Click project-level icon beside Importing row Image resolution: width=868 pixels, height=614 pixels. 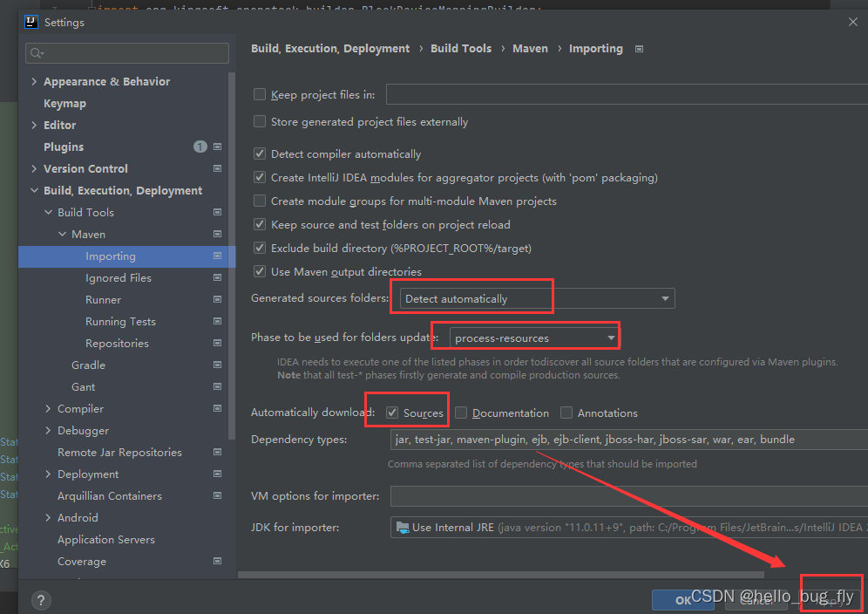point(218,256)
